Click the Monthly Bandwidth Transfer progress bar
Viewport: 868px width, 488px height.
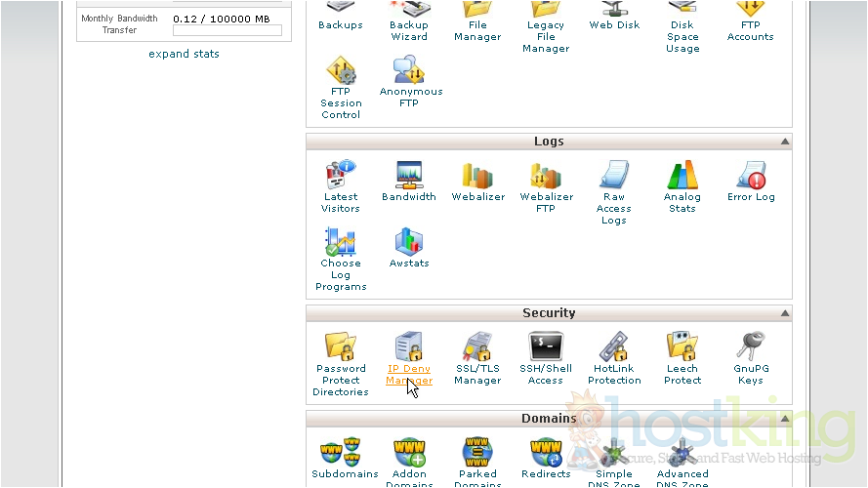tap(227, 31)
